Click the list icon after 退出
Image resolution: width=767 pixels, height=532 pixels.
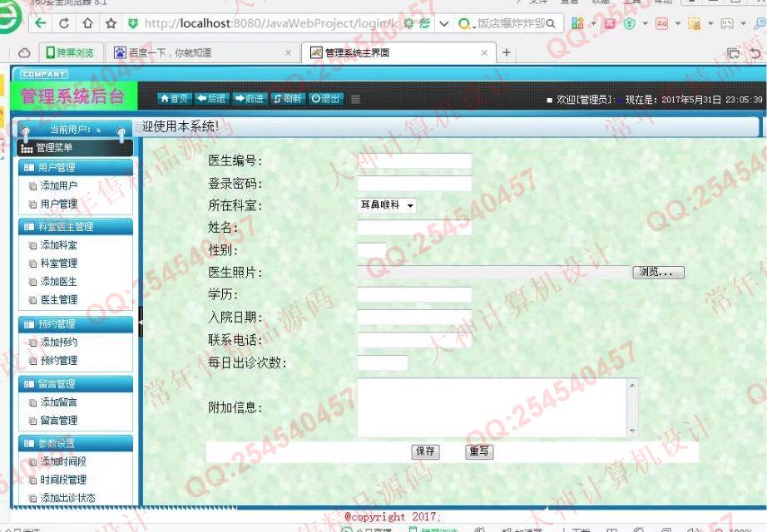click(355, 99)
